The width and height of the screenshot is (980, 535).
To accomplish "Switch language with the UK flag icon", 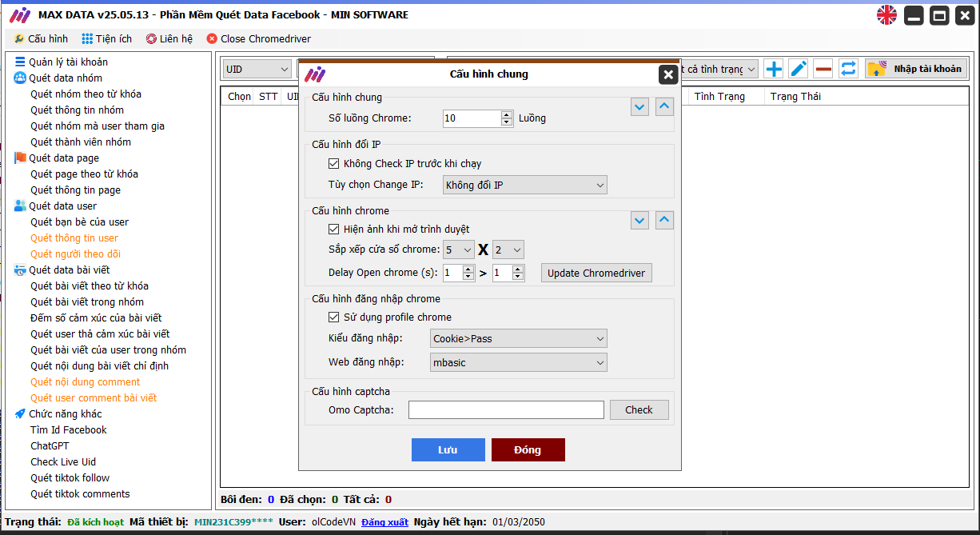I will point(886,14).
